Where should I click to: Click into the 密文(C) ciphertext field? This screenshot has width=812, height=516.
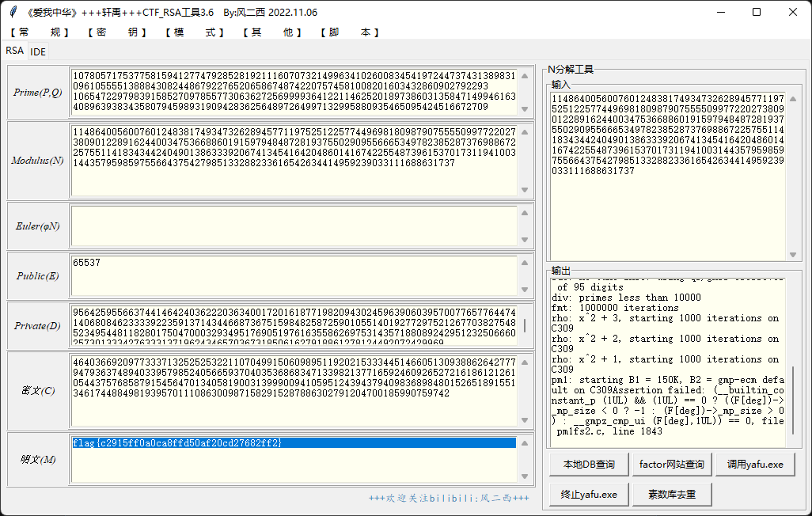pos(294,390)
